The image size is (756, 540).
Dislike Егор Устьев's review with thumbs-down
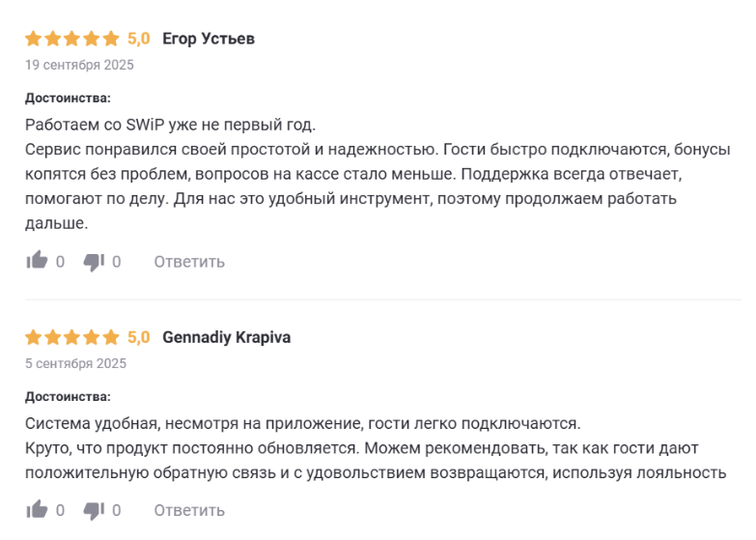(94, 261)
